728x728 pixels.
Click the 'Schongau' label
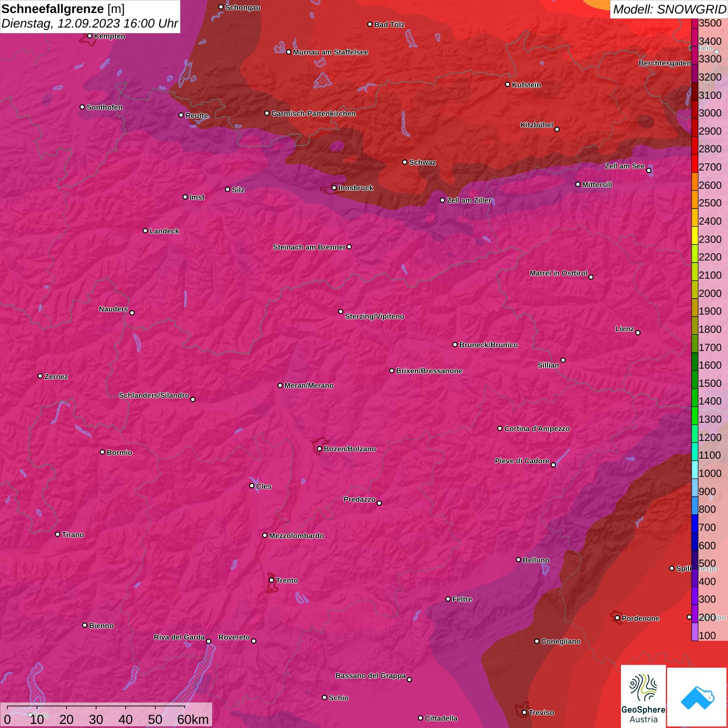click(x=242, y=7)
